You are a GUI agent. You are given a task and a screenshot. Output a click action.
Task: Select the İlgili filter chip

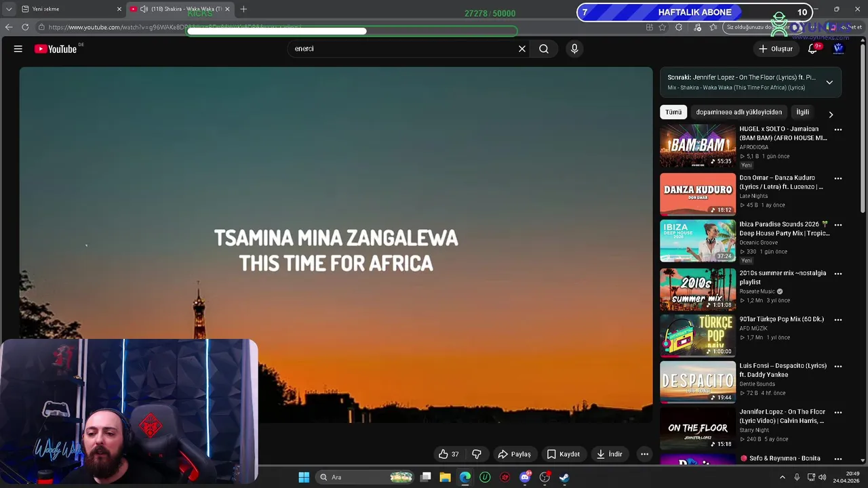pyautogui.click(x=803, y=113)
